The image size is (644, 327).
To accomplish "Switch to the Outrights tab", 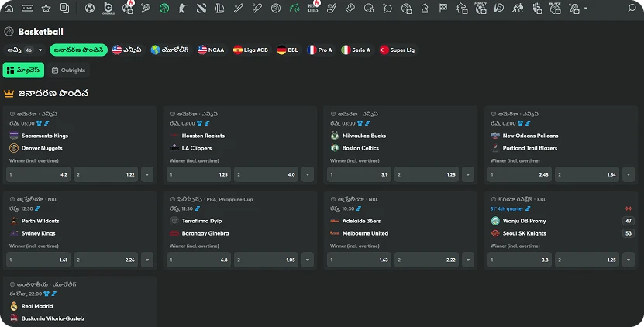I will [x=68, y=71].
